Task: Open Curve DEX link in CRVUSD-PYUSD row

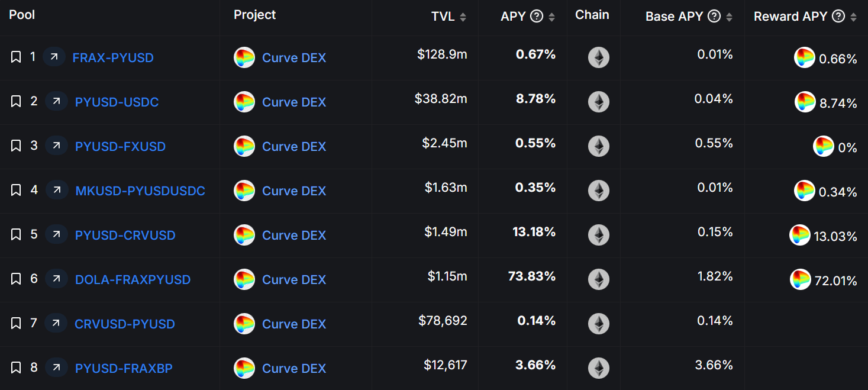Action: point(294,324)
